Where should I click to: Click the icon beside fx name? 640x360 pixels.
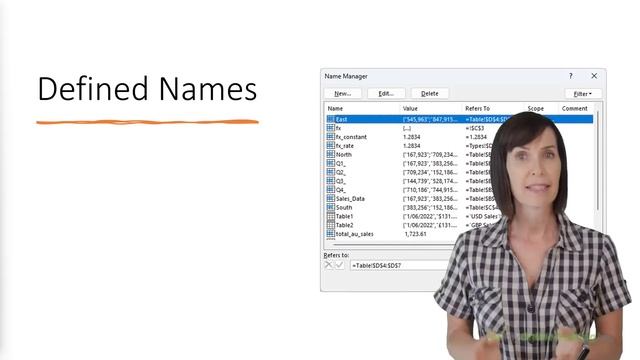(331, 128)
